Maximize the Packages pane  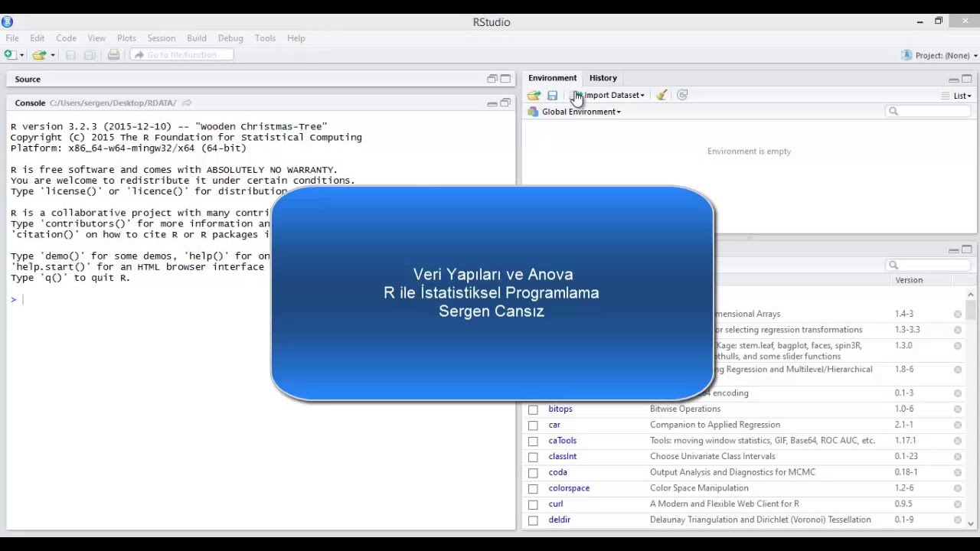[x=967, y=250]
